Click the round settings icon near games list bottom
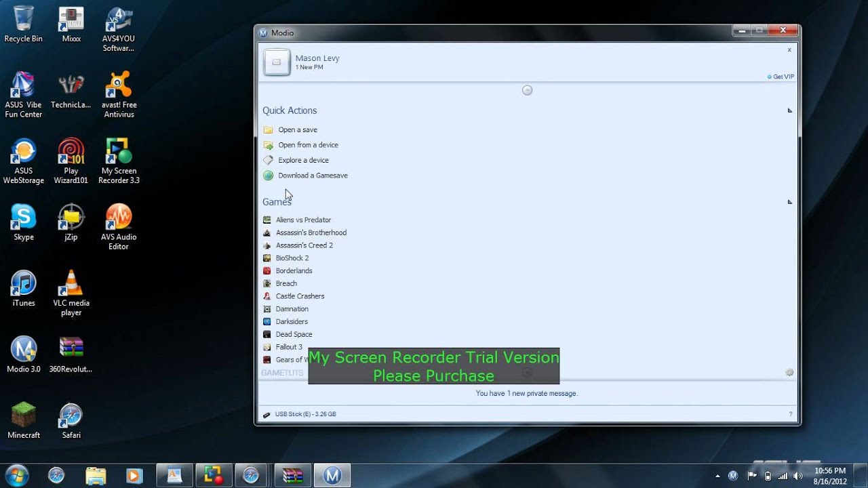The image size is (868, 488). [789, 372]
